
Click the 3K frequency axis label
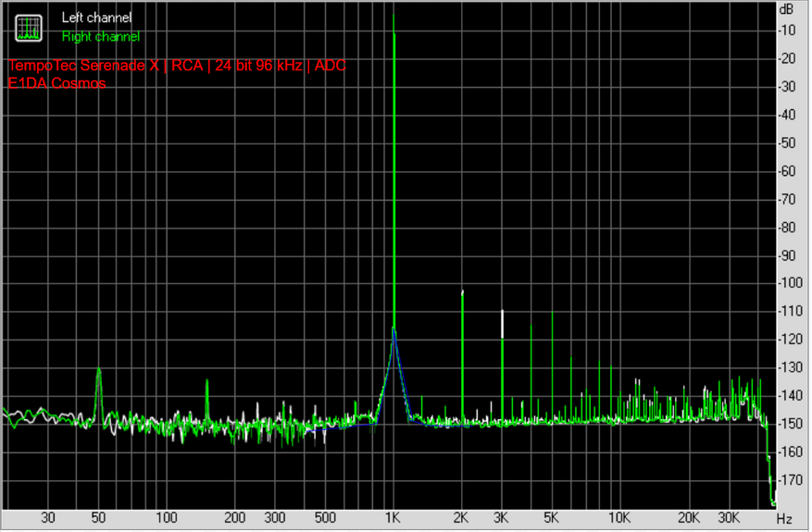tap(501, 518)
